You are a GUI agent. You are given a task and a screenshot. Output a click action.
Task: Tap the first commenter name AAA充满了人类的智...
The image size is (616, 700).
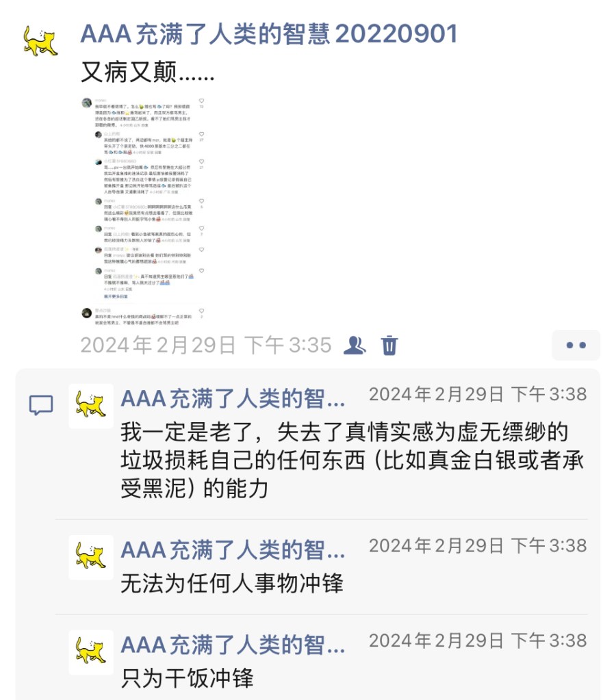(x=233, y=398)
